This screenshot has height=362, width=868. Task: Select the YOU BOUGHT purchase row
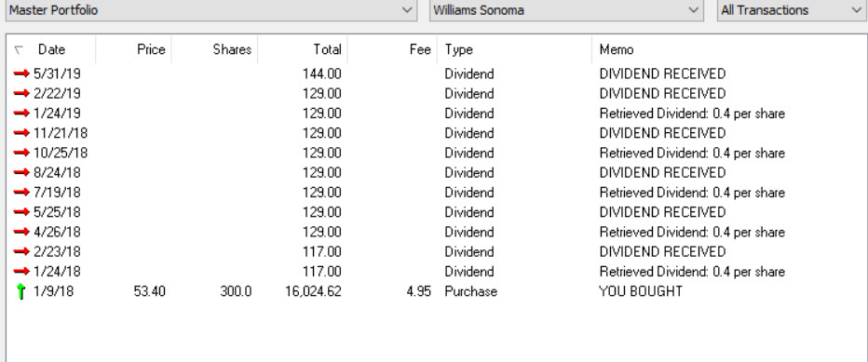[435, 291]
